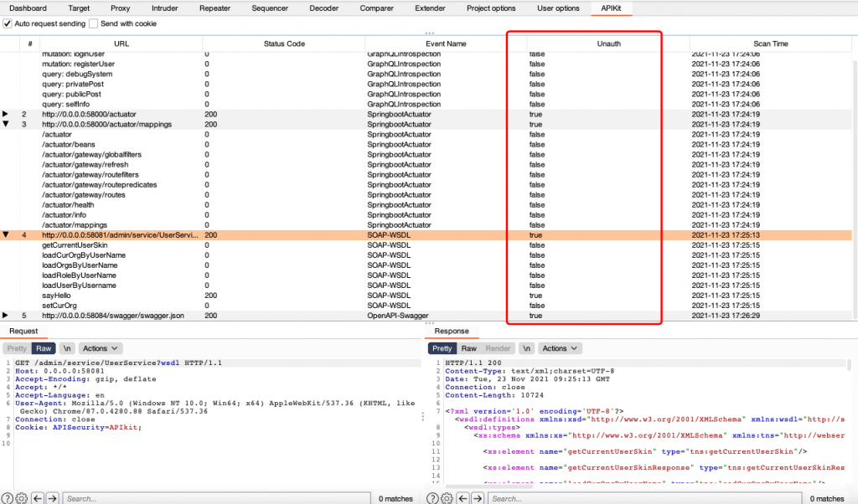This screenshot has height=504, width=858.
Task: Go to previous match in Response panel
Action: [x=461, y=498]
